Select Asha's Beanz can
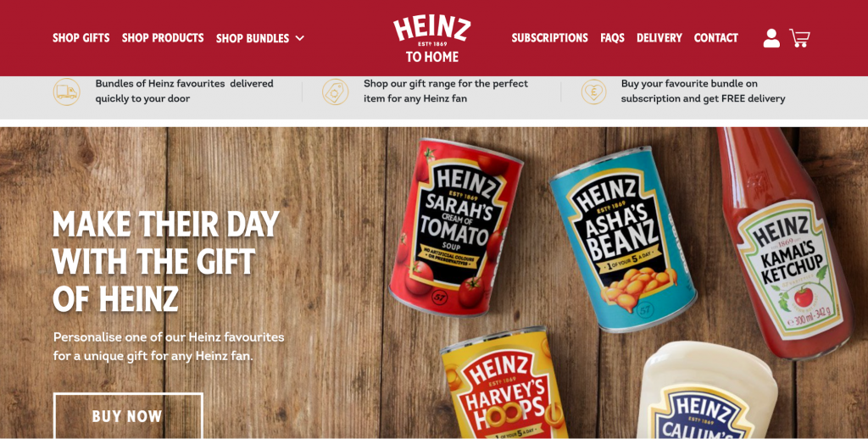 tap(623, 238)
